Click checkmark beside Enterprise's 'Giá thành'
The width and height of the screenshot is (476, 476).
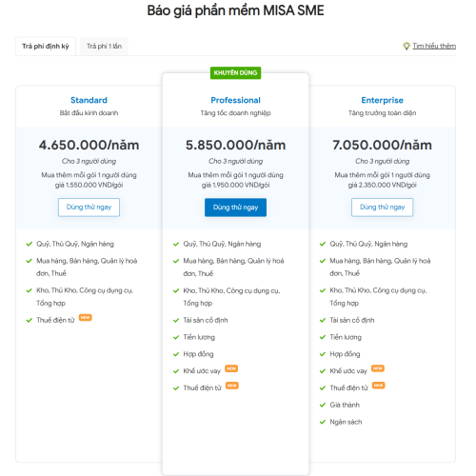tap(323, 405)
